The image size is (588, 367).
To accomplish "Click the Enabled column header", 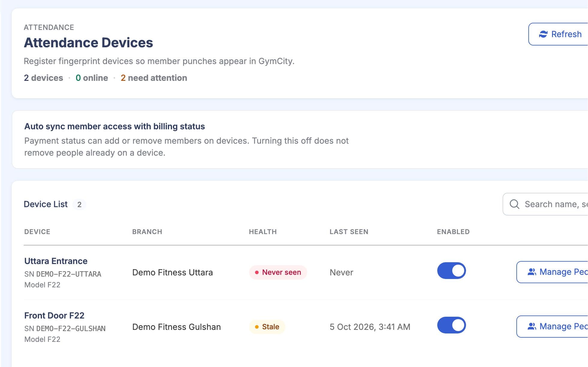I will click(x=453, y=232).
